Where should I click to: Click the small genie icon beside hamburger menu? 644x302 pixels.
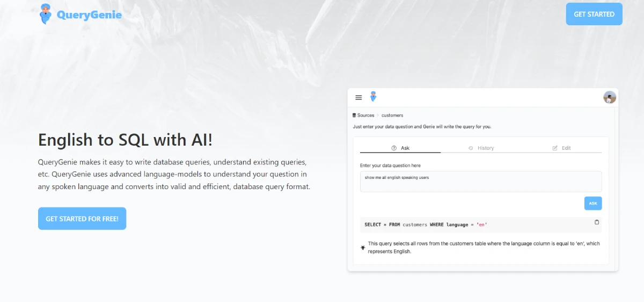point(373,97)
